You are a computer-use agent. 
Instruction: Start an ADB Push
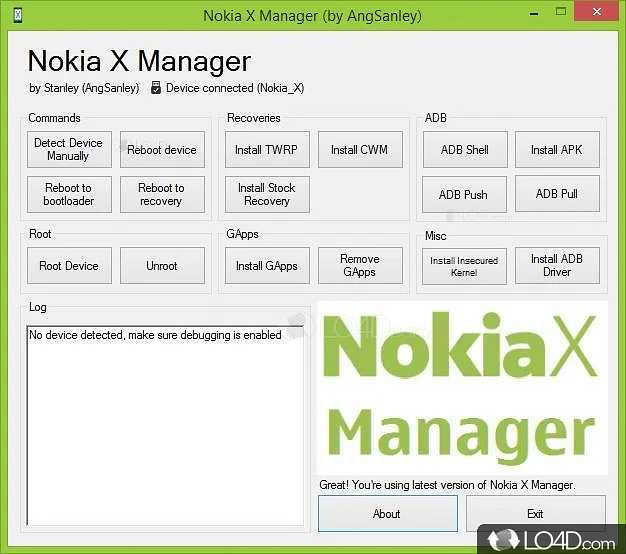465,194
